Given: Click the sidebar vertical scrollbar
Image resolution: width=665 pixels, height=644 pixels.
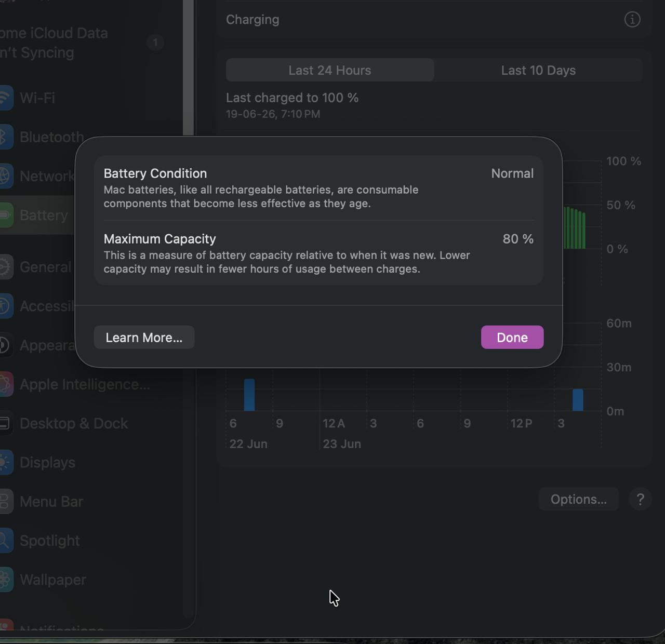Looking at the screenshot, I should [188, 68].
